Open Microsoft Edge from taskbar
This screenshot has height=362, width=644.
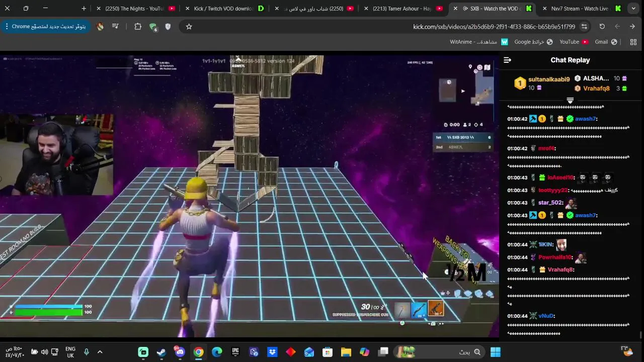coord(217,352)
